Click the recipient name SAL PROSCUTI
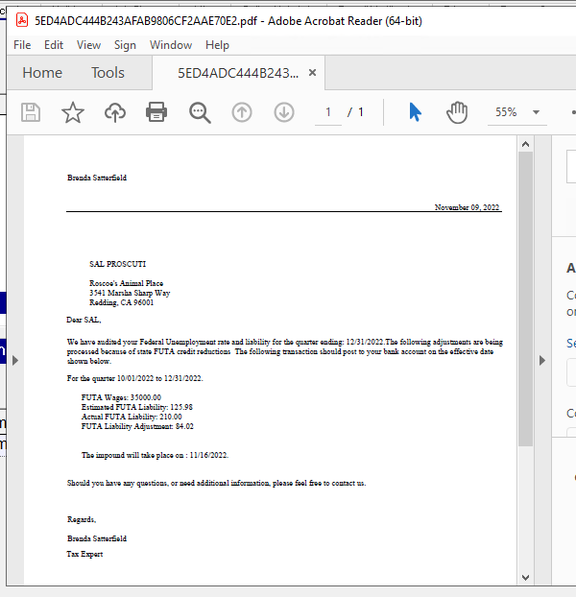 coord(118,264)
